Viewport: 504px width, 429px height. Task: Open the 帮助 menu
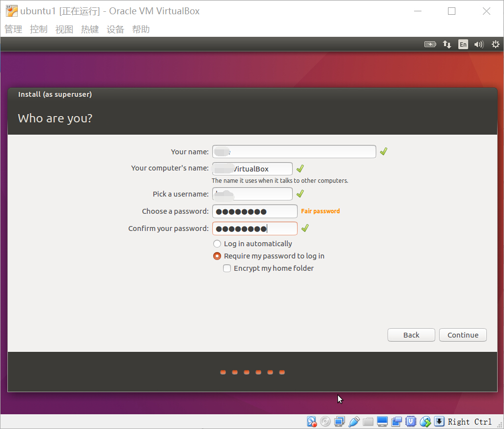tap(141, 29)
